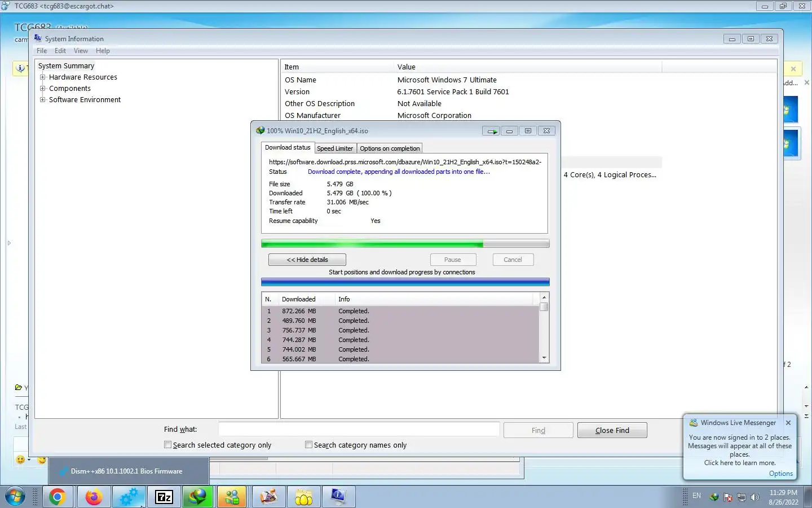Maximize the IDM download dialog
Screen dimensions: 812x508
coord(528,131)
